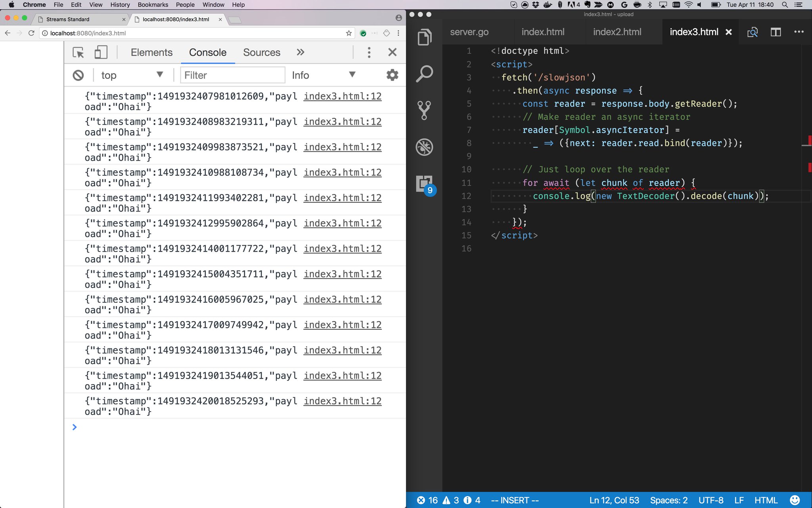Toggle the device toolbar icon in DevTools
The image size is (812, 508).
pos(101,52)
